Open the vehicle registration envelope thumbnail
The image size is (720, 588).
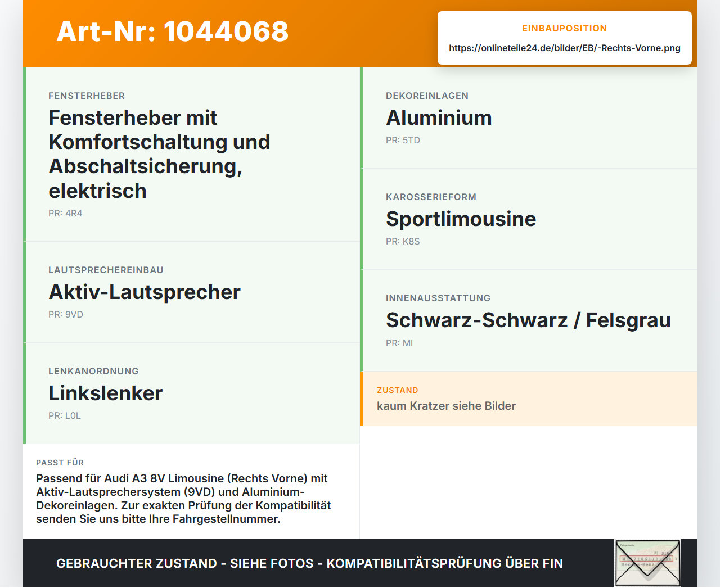[647, 563]
